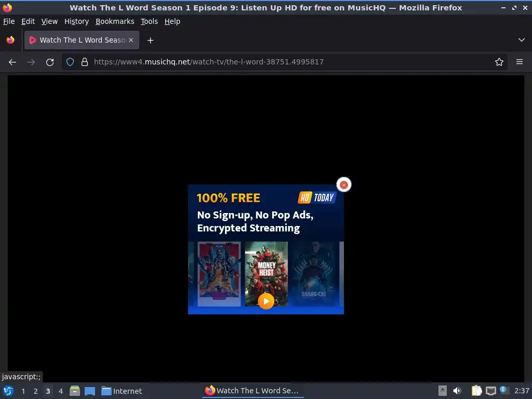The width and height of the screenshot is (532, 399).
Task: Open the update notification tray icon
Action: [x=504, y=390]
